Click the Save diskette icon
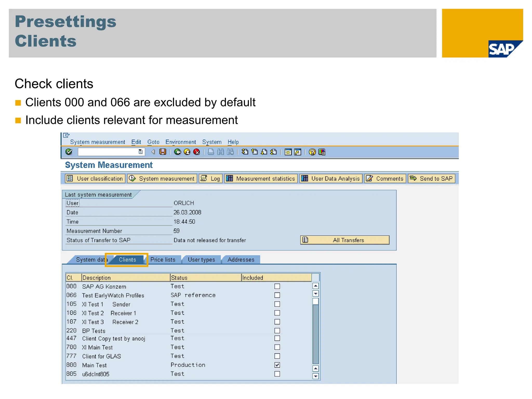The height and width of the screenshot is (399, 532). (163, 152)
